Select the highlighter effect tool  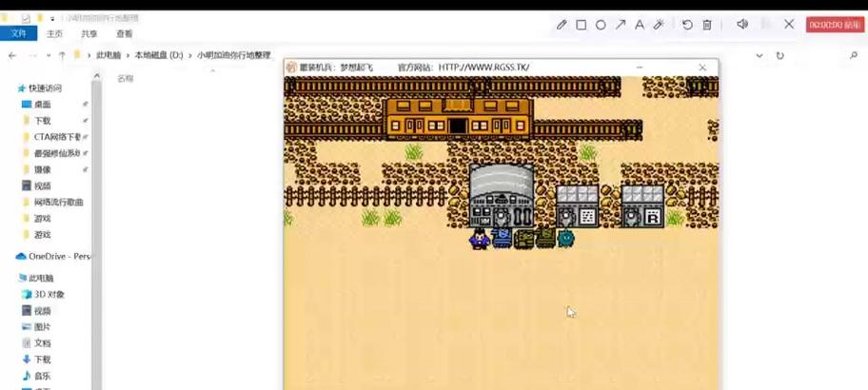(x=659, y=25)
